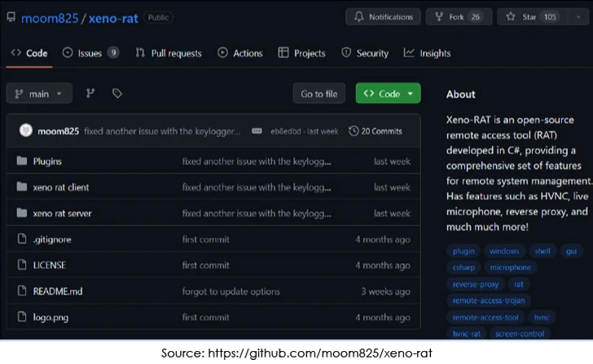593x364 pixels.
Task: Open the Pull requests tab
Action: click(169, 53)
